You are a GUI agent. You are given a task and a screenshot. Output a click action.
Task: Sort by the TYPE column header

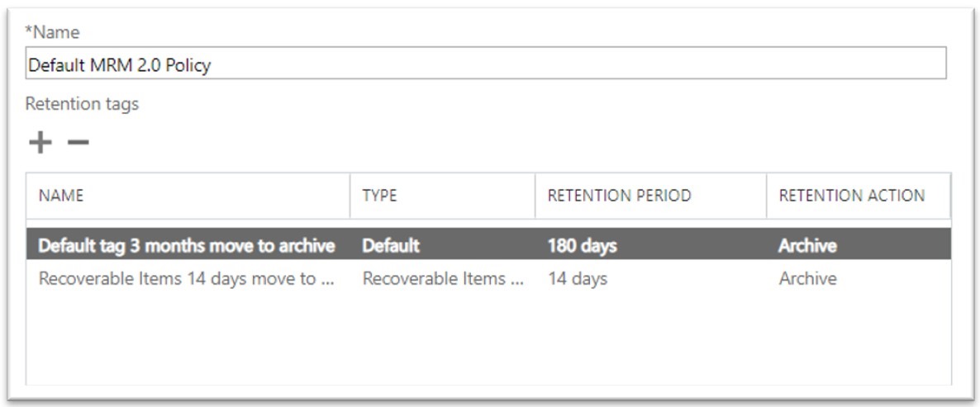[379, 196]
